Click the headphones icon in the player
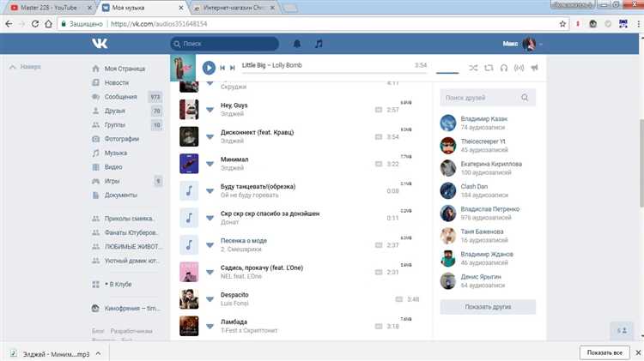 coord(504,67)
